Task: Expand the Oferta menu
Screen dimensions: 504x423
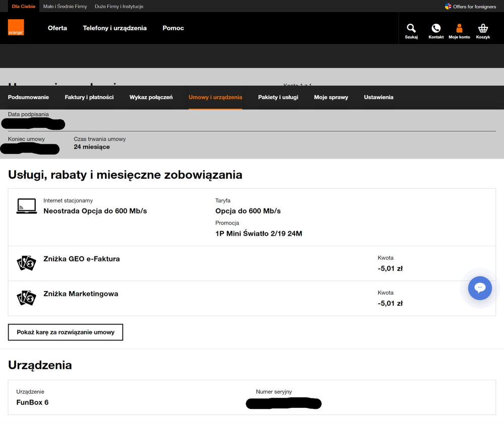Action: [58, 28]
